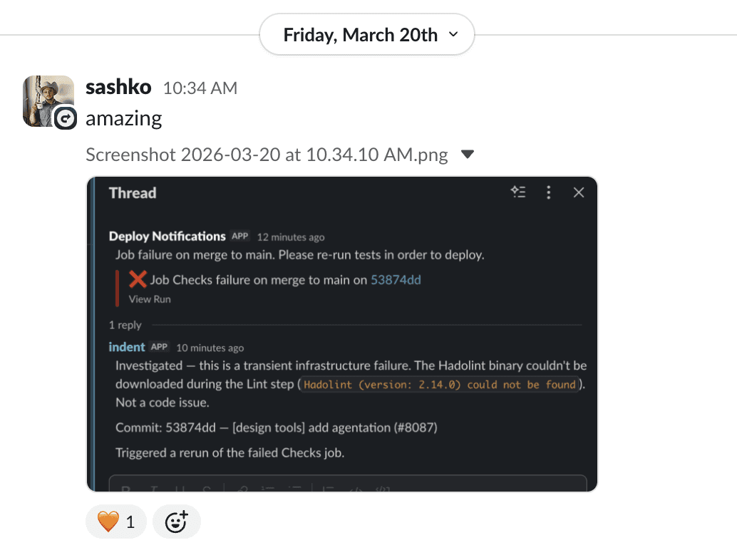
Task: Toggle the orange heart reaction
Action: click(115, 522)
